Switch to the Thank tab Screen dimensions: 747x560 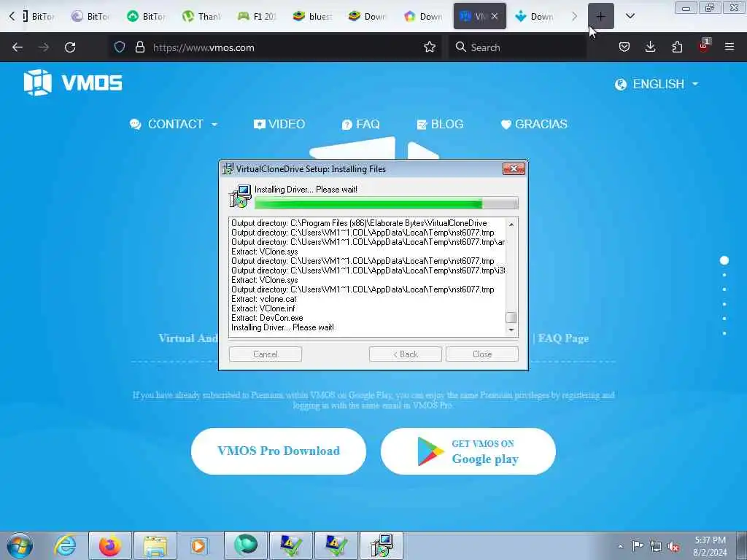(x=202, y=16)
